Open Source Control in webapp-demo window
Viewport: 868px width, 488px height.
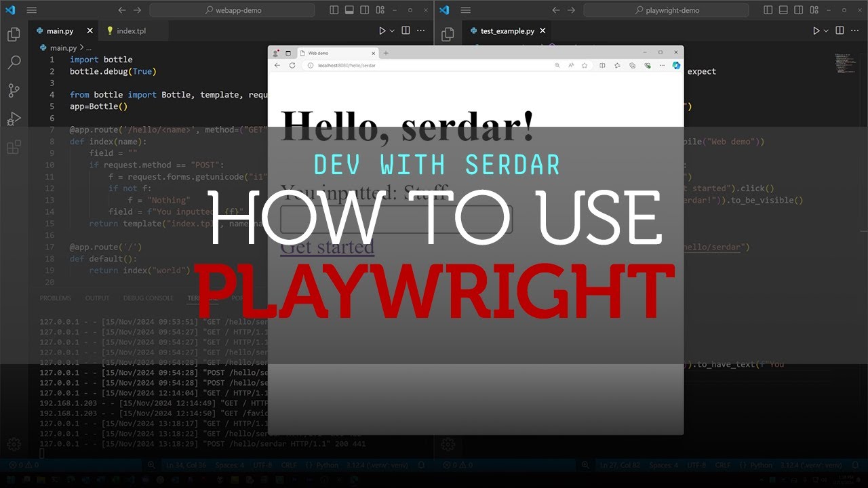(14, 91)
